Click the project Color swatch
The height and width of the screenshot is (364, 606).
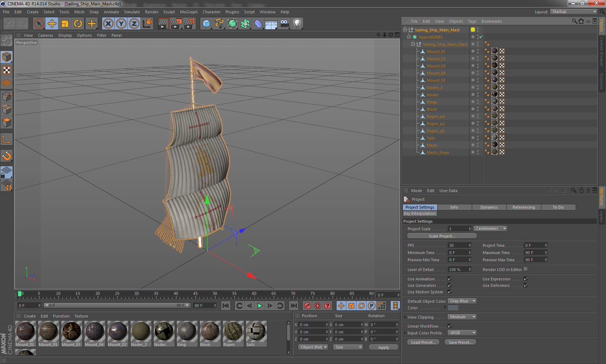453,308
